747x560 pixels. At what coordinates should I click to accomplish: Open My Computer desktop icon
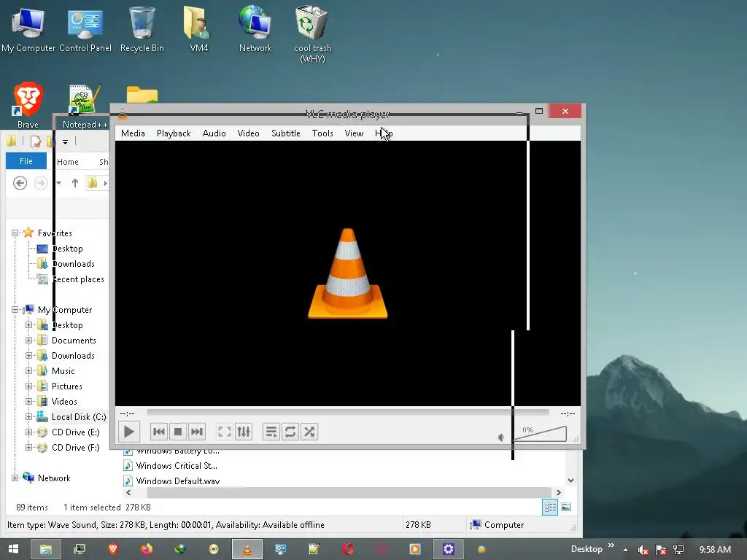(x=28, y=29)
